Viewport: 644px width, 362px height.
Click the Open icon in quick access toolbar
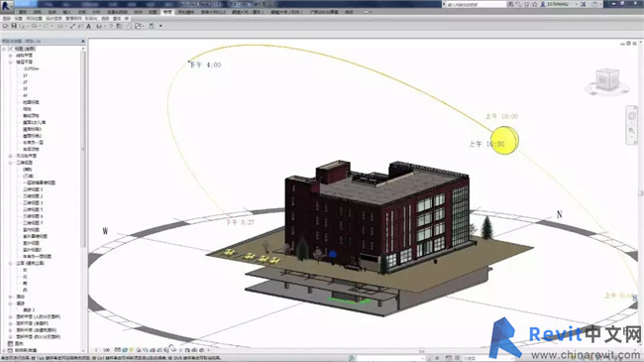[x=6, y=26]
